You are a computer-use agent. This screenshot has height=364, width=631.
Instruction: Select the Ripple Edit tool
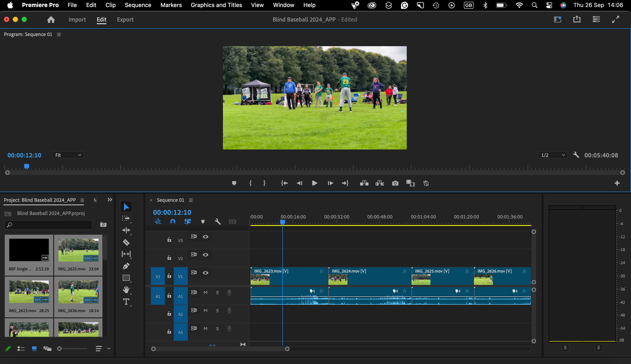click(x=126, y=230)
